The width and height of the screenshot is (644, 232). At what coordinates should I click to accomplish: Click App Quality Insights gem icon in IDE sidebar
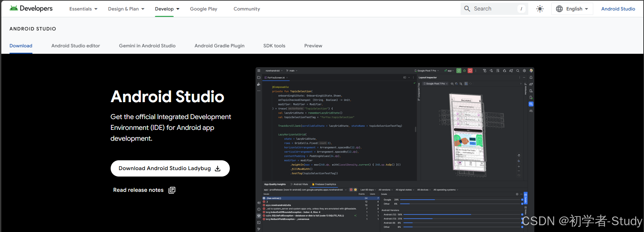[x=259, y=216]
